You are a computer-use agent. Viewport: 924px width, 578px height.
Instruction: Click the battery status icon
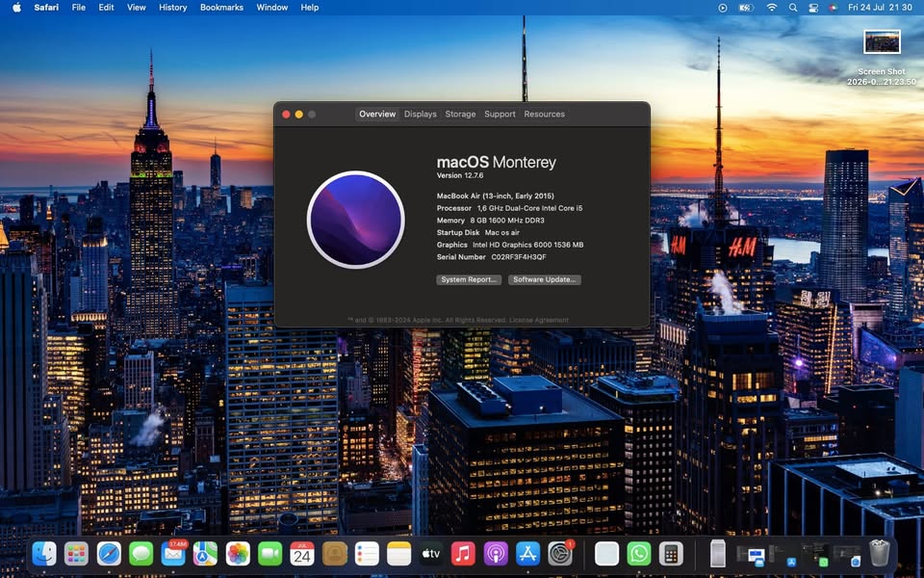click(x=746, y=8)
